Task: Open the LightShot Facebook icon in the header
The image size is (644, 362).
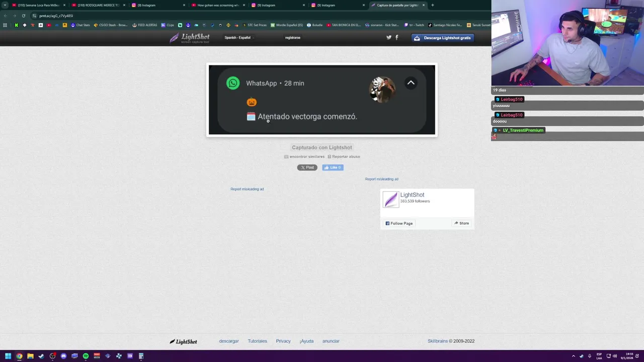Action: tap(396, 37)
